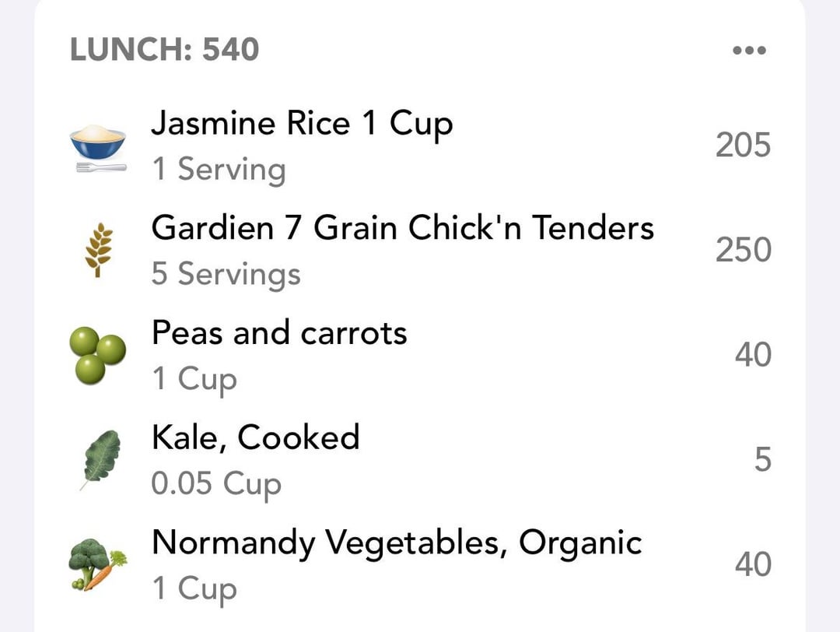Tap the rice bowl icon

click(98, 147)
